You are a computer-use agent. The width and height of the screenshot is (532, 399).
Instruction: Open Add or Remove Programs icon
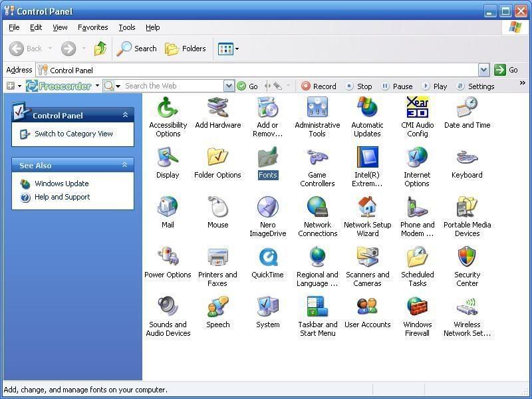[267, 117]
